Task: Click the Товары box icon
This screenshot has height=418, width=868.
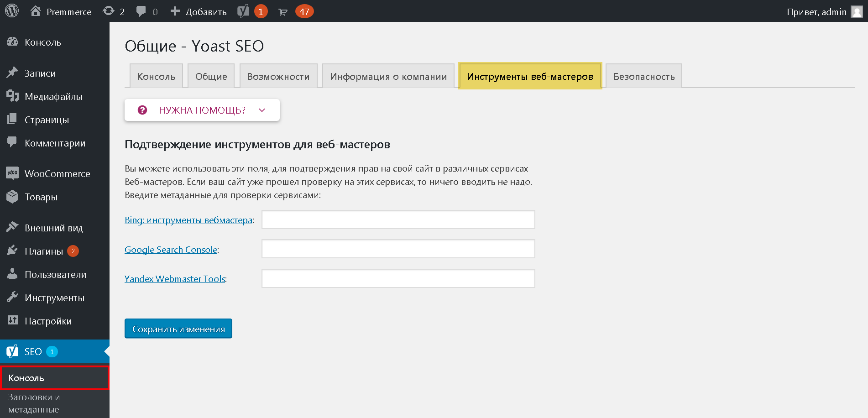Action: click(x=12, y=196)
